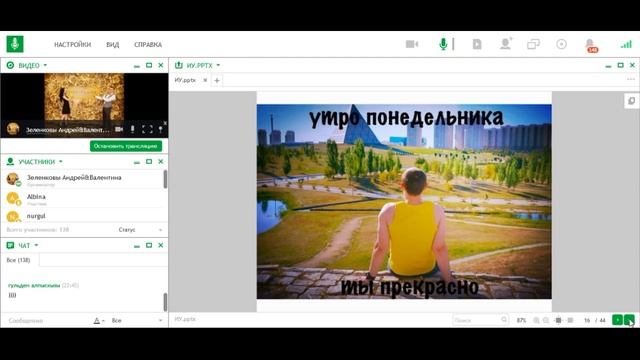Add a new document tab with plus
The height and width of the screenshot is (360, 640).
(217, 80)
